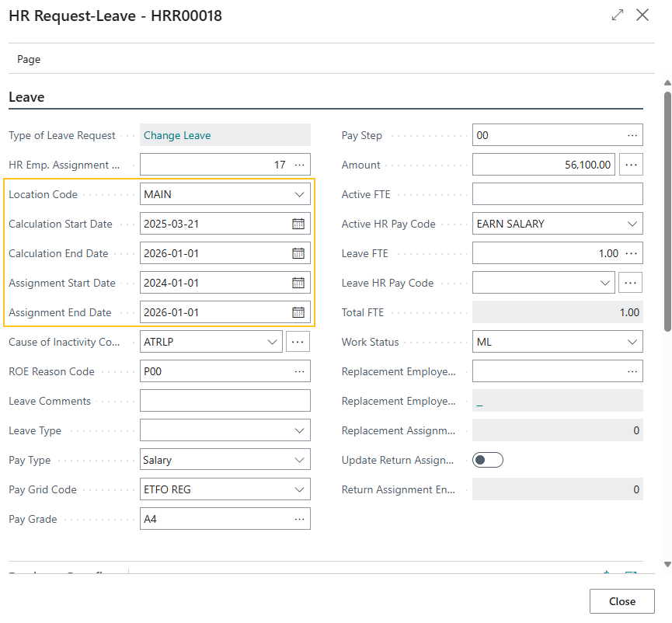Image resolution: width=672 pixels, height=623 pixels.
Task: Enable the Update Return Assignment toggle
Action: (487, 459)
